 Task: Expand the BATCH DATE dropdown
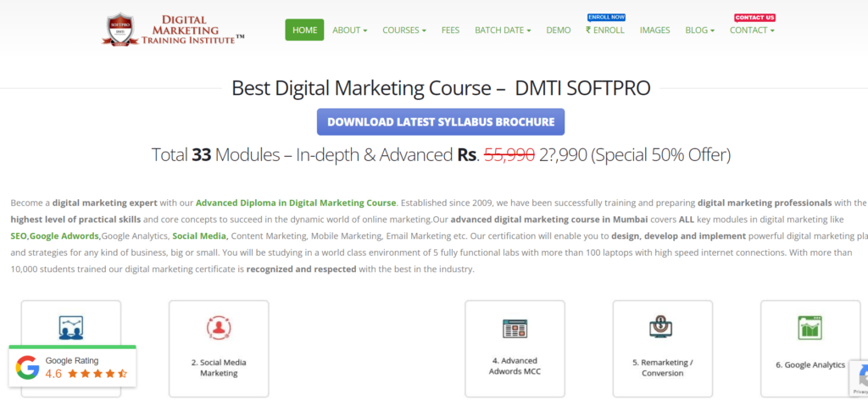tap(503, 31)
